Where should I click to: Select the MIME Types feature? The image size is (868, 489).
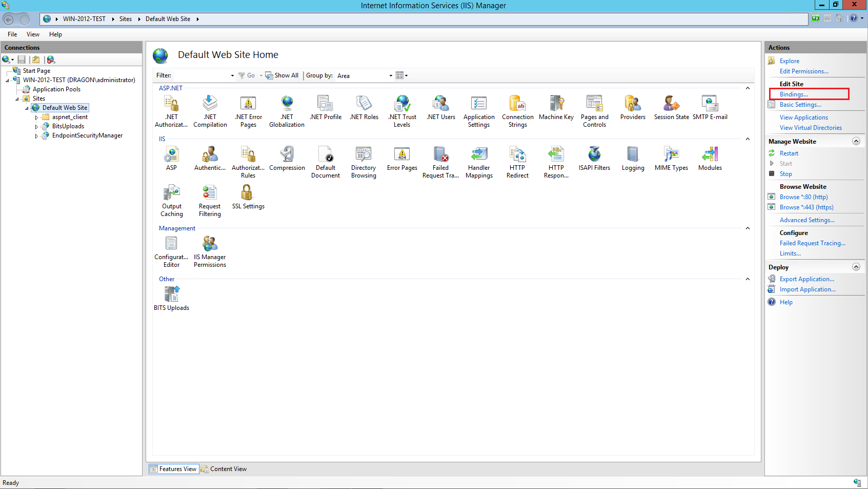tap(671, 159)
